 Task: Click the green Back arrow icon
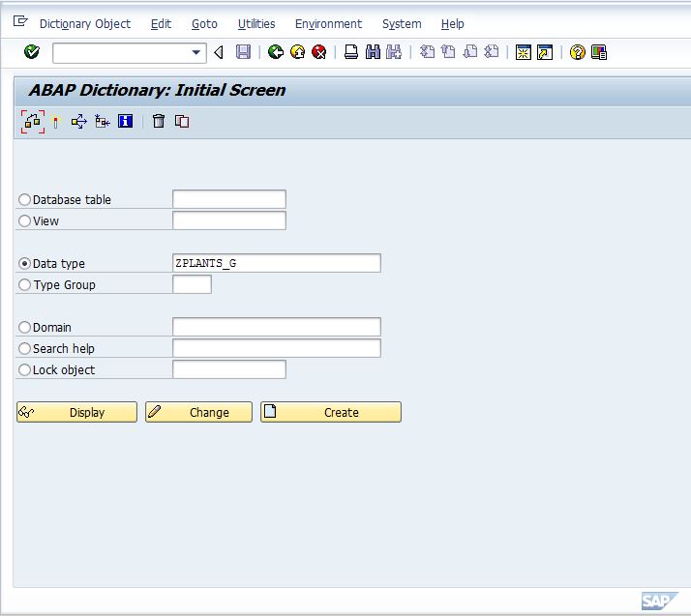click(276, 52)
